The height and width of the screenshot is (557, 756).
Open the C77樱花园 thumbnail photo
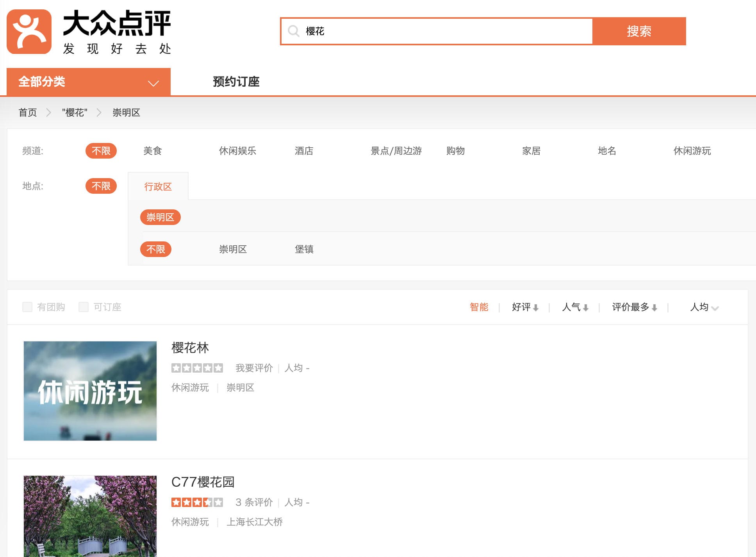coord(90,516)
